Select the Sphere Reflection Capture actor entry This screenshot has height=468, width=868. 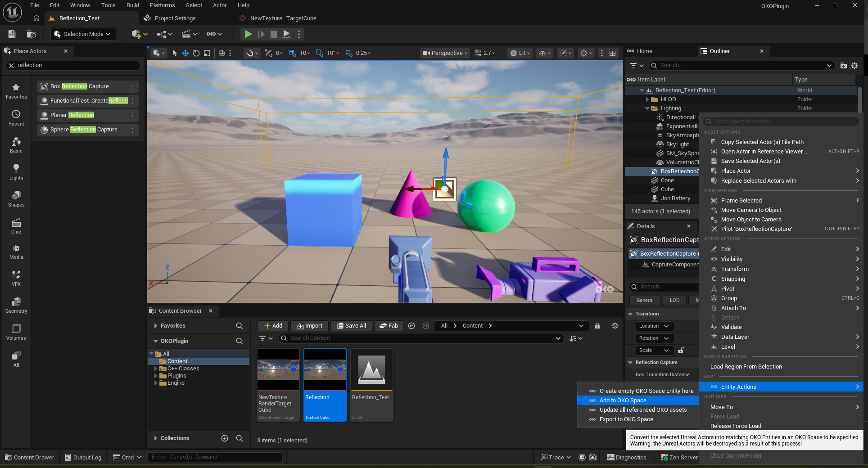(x=88, y=130)
